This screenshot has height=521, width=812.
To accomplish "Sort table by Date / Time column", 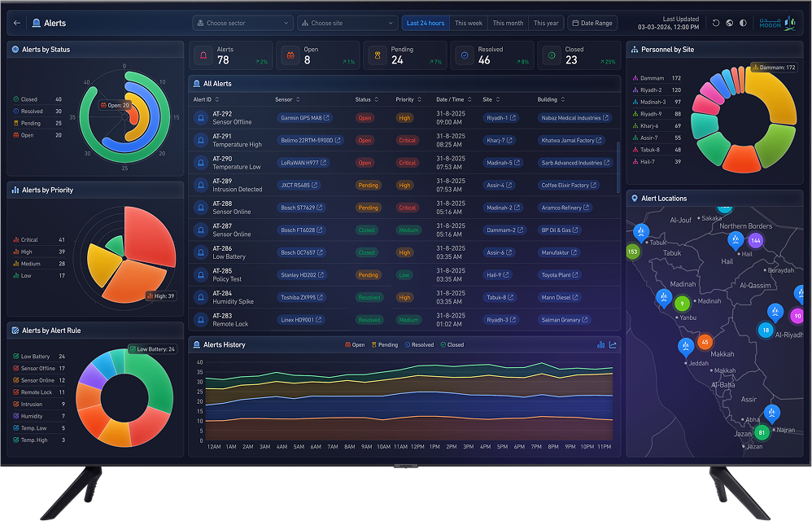I will (x=454, y=99).
